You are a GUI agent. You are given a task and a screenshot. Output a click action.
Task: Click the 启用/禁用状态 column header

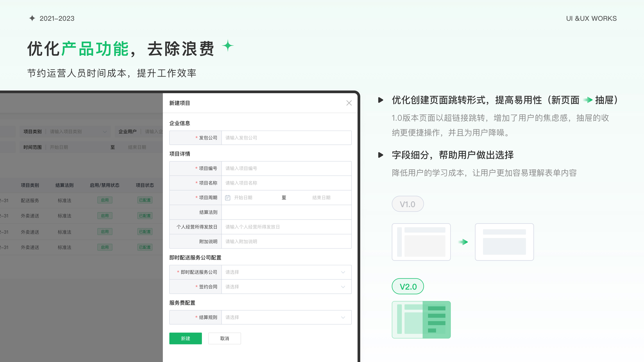104,185
